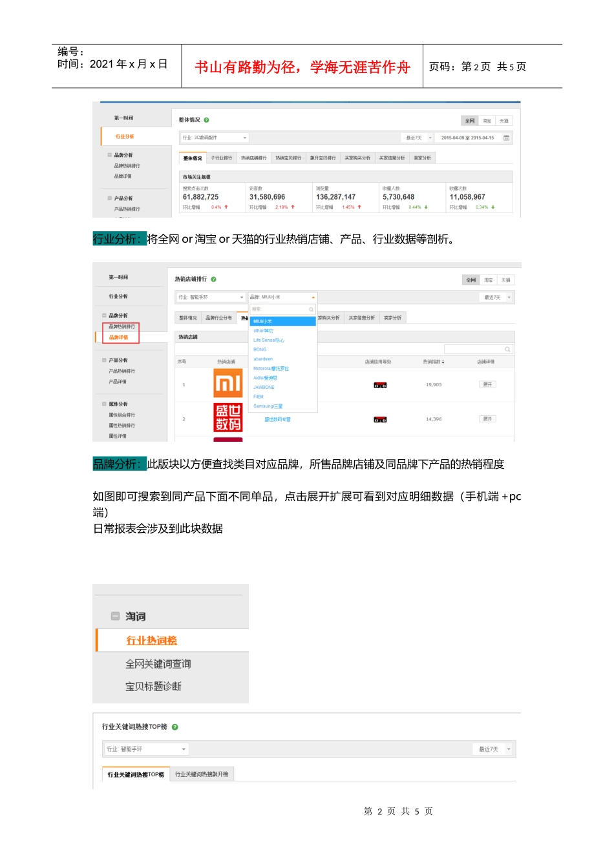Open the 品牌行业分布 tab

(218, 318)
